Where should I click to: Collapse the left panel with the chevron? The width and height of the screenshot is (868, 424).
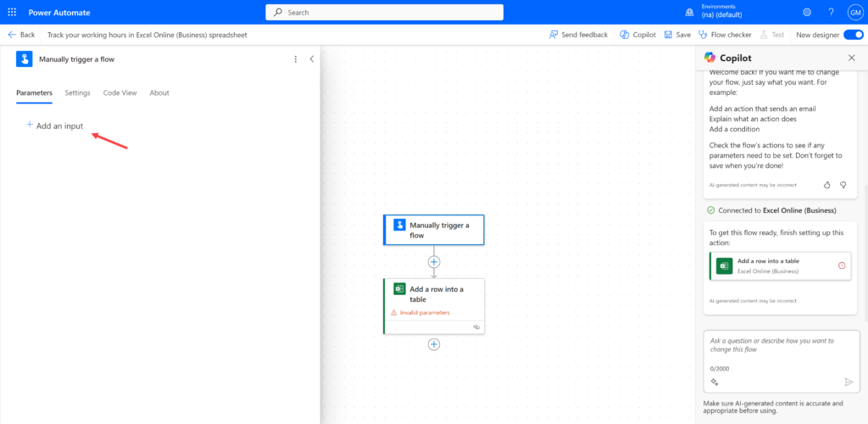pos(312,59)
